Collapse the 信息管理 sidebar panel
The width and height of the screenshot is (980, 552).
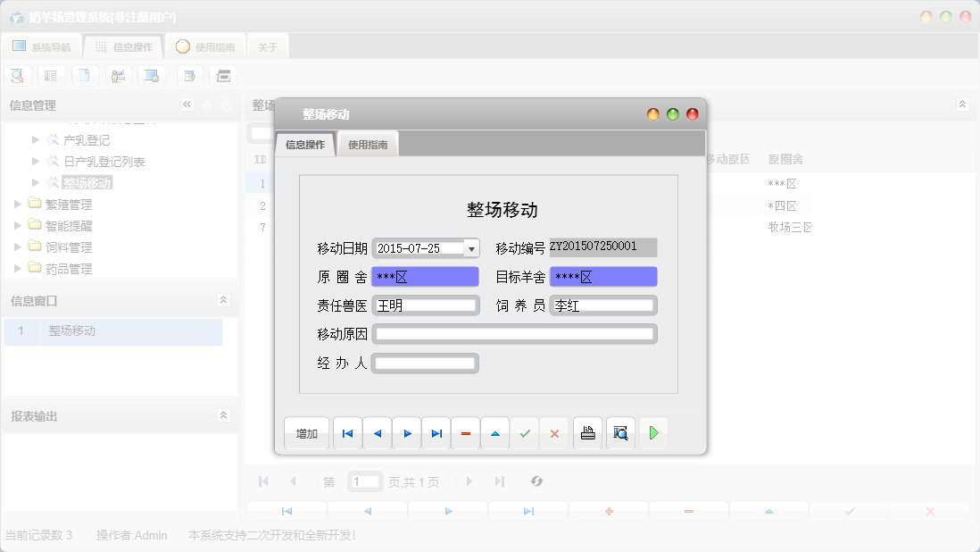(x=187, y=105)
